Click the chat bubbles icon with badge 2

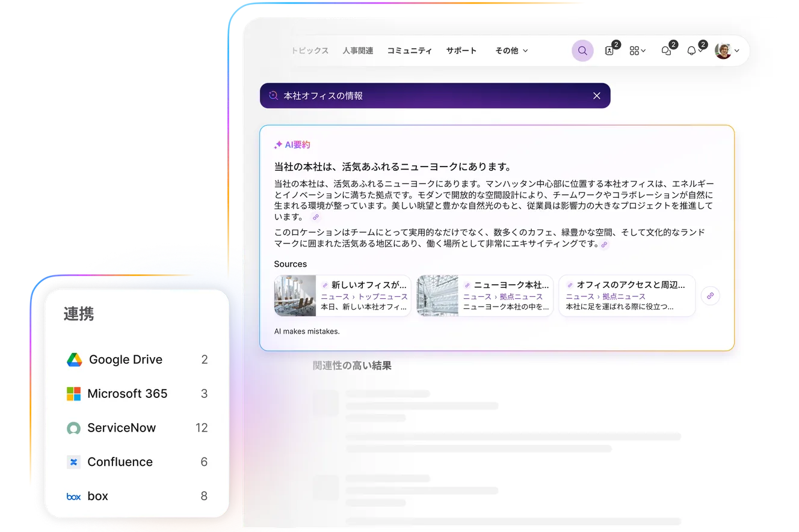[x=665, y=50]
